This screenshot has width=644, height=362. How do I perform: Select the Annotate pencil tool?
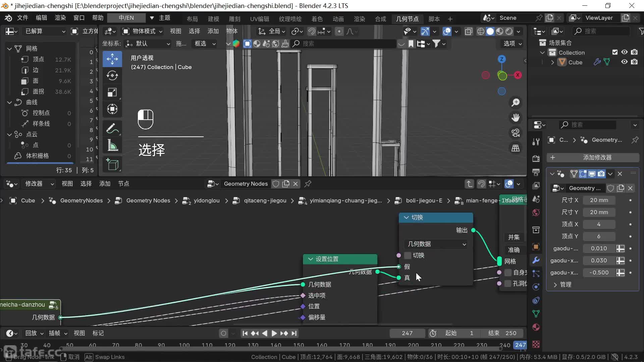[x=112, y=129]
